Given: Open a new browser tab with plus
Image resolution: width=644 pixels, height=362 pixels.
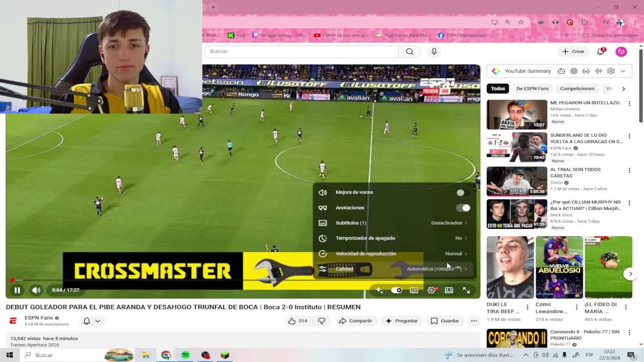Looking at the screenshot, I should click(x=213, y=7).
